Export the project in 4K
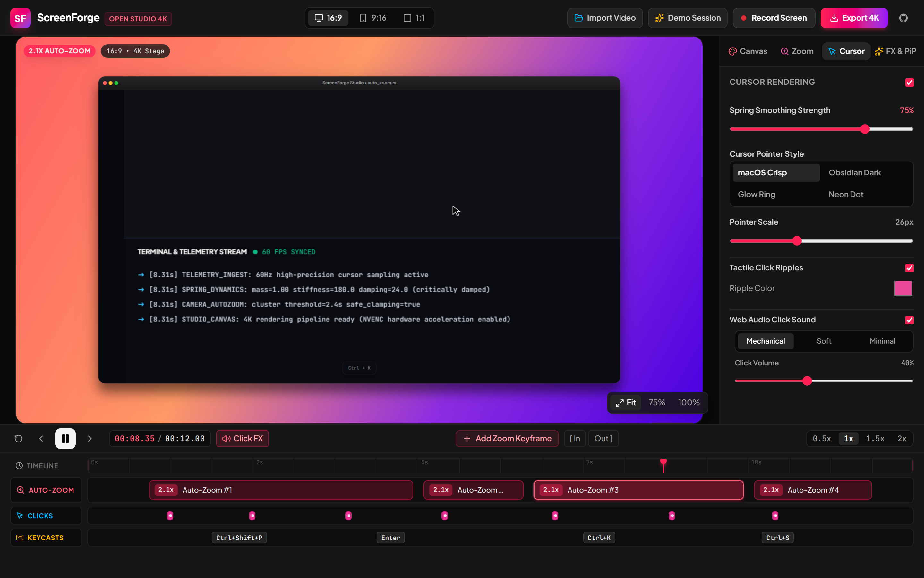Image resolution: width=924 pixels, height=578 pixels. 854,18
